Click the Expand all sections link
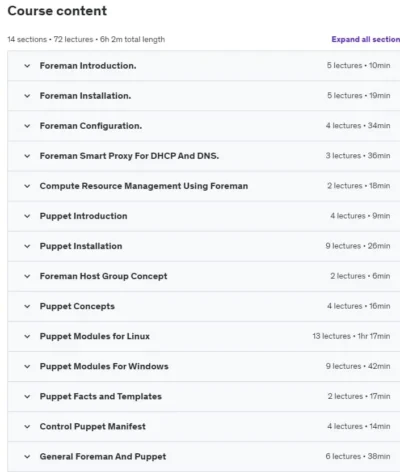Viewport: 400px width, 472px height. [366, 39]
